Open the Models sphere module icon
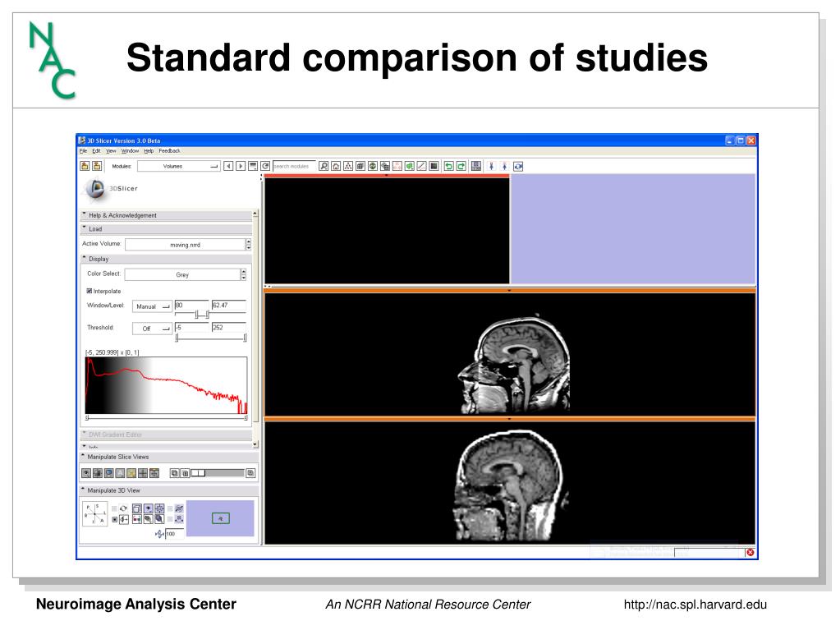Image resolution: width=840 pixels, height=630 pixels. pyautogui.click(x=373, y=166)
